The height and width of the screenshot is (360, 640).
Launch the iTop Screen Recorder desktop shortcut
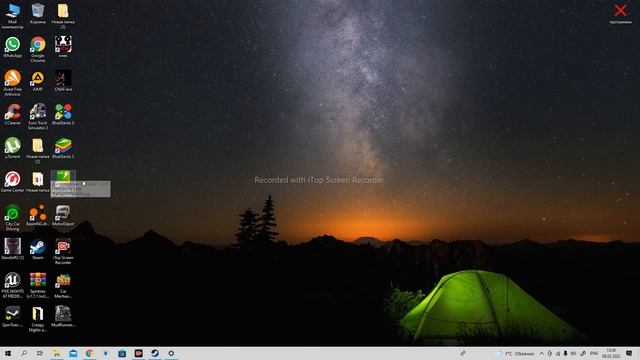click(63, 251)
